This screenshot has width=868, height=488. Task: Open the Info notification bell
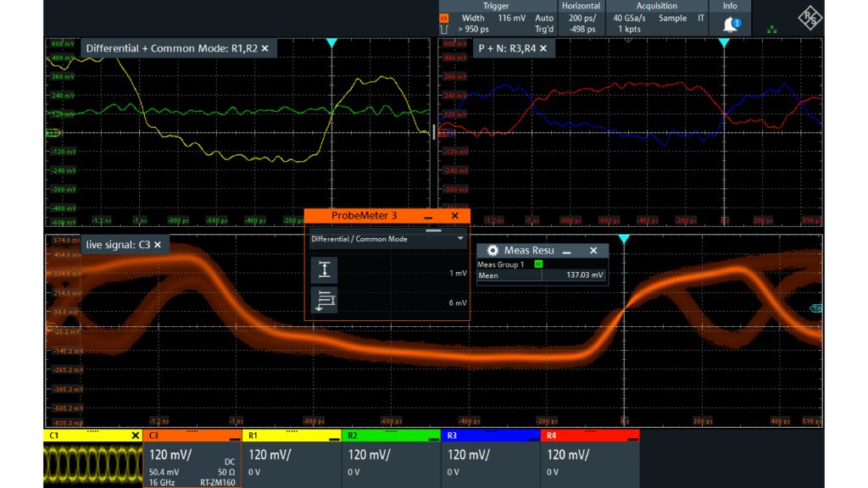pos(729,24)
